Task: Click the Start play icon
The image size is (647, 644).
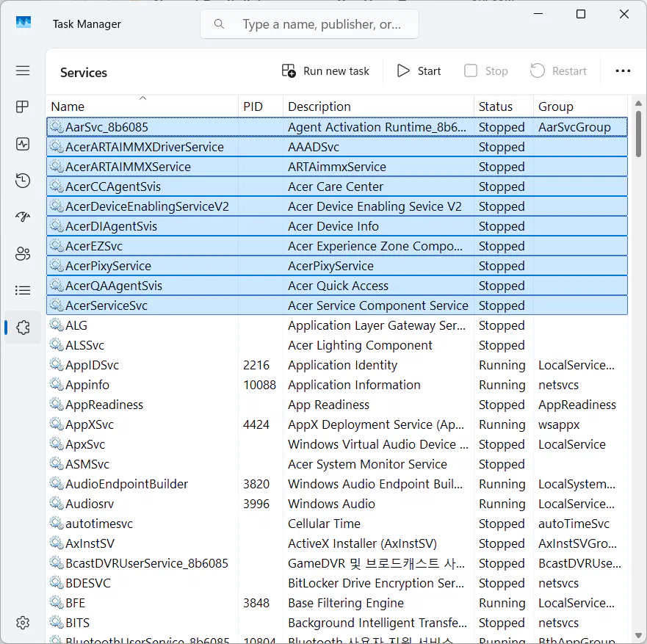Action: click(403, 71)
